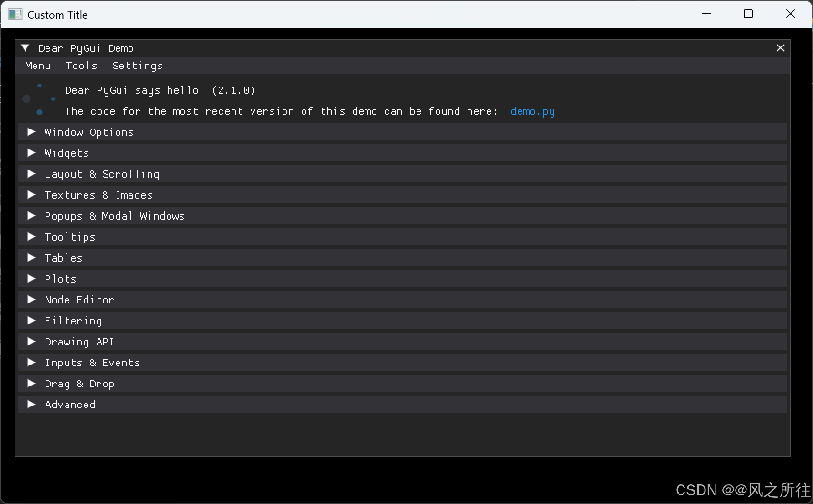
Task: Collapse the Dear PyGui Demo window triangle
Action: tap(25, 48)
